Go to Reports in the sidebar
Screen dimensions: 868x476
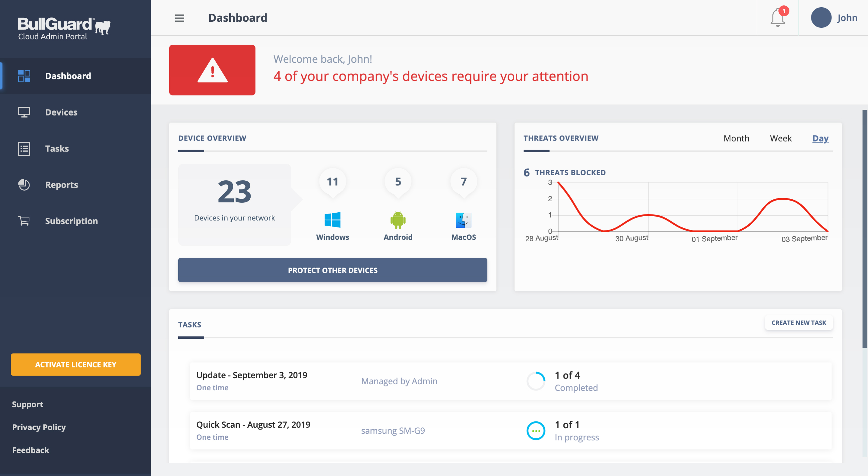[x=62, y=185]
